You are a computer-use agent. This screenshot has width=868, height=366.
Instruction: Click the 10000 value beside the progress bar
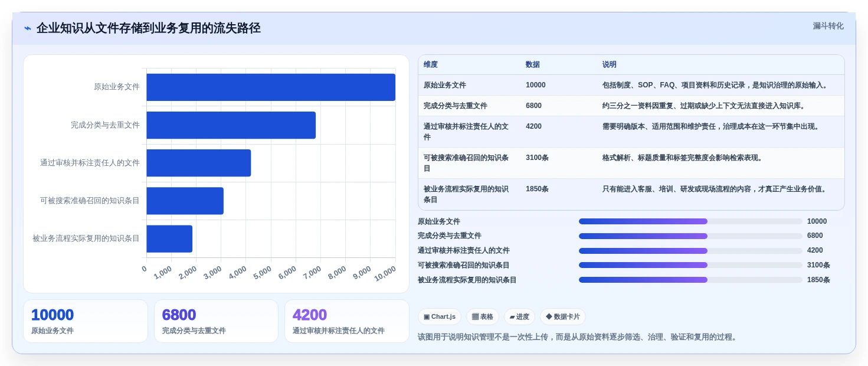coord(817,221)
